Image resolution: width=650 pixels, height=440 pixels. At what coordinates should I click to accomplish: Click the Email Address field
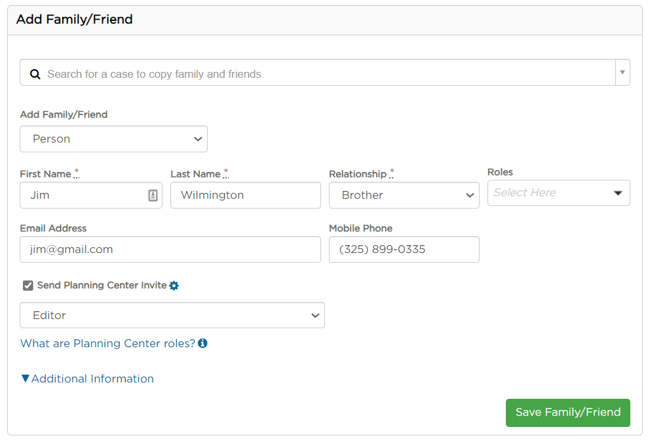click(x=170, y=250)
